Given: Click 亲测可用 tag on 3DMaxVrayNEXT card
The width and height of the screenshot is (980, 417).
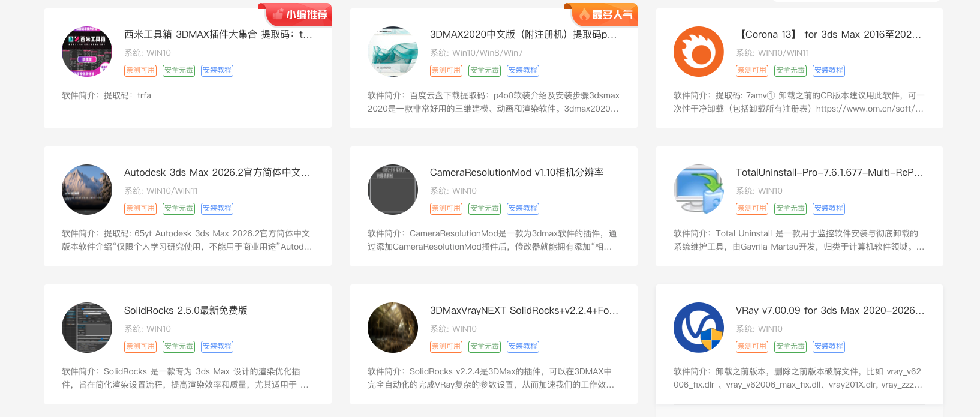Looking at the screenshot, I should (446, 346).
